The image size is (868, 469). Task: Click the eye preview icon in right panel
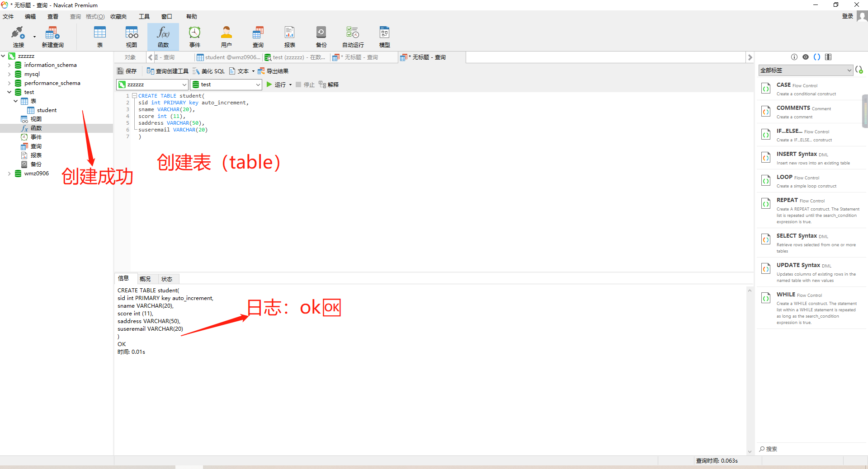[806, 57]
